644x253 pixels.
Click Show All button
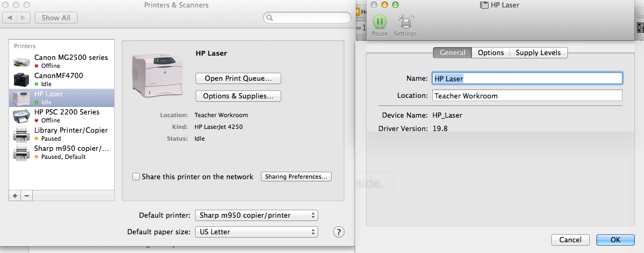[x=56, y=18]
